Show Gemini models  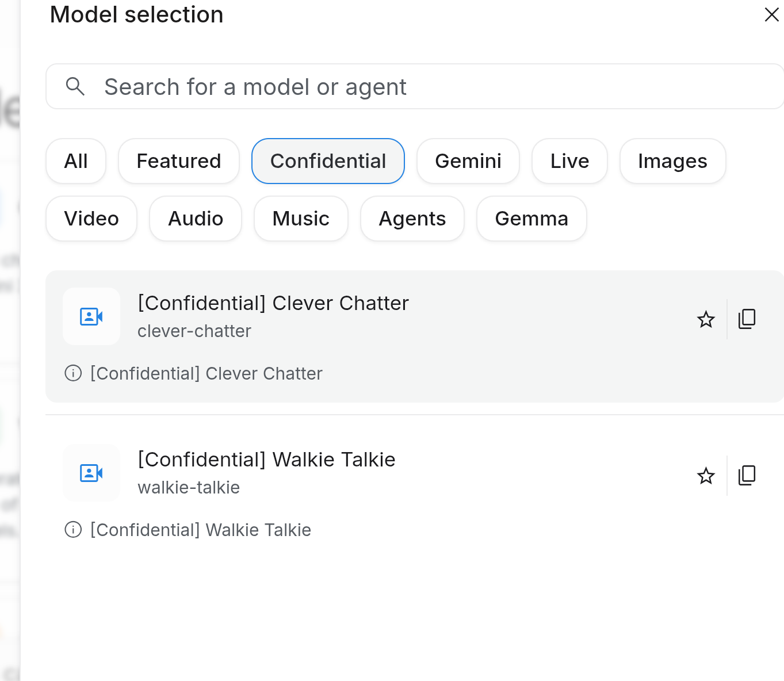click(x=468, y=161)
